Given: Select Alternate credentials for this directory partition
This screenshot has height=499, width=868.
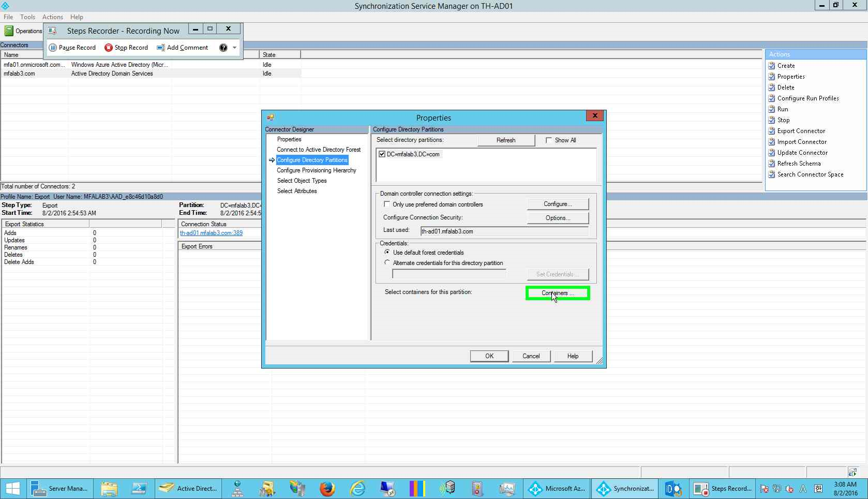Looking at the screenshot, I should (x=387, y=262).
